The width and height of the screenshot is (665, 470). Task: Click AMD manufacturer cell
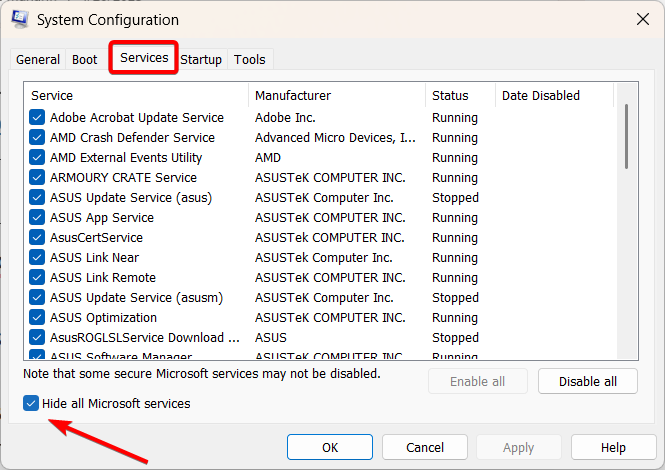[x=268, y=157]
